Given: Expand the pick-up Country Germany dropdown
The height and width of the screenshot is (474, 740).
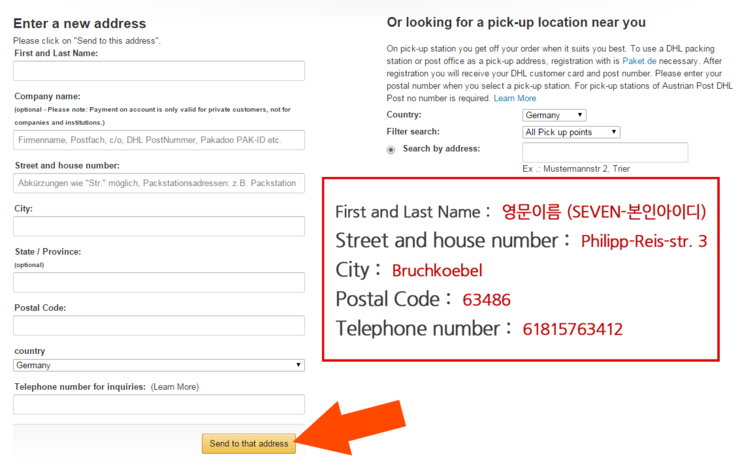Looking at the screenshot, I should (554, 115).
